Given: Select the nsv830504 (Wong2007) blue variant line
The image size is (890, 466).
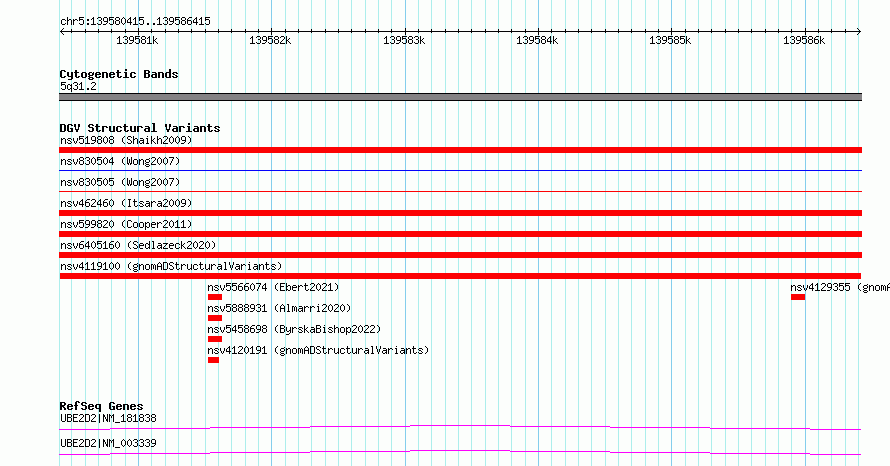Looking at the screenshot, I should (460, 170).
